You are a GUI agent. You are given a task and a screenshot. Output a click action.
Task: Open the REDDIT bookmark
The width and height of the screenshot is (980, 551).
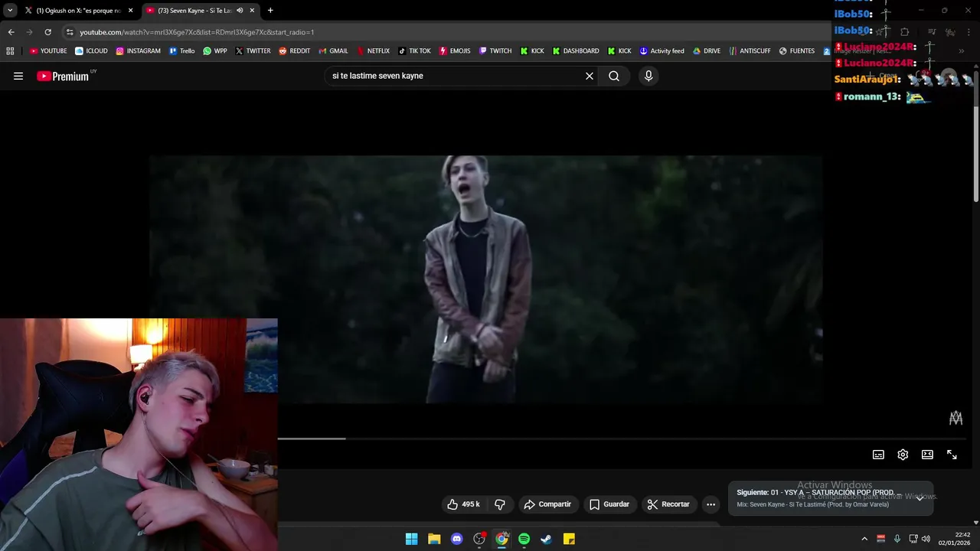[x=295, y=51]
